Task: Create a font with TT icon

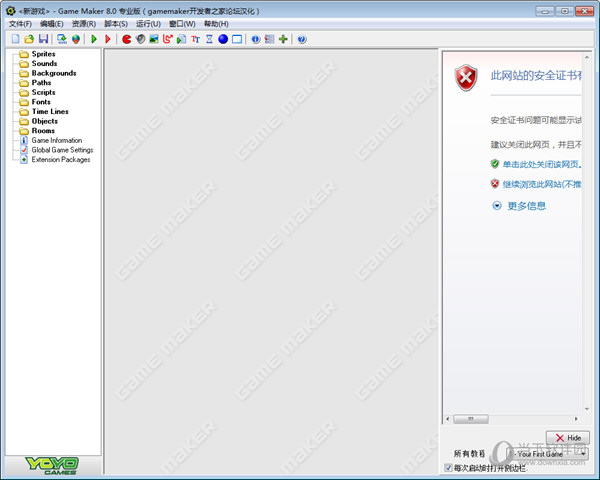Action: tap(196, 39)
